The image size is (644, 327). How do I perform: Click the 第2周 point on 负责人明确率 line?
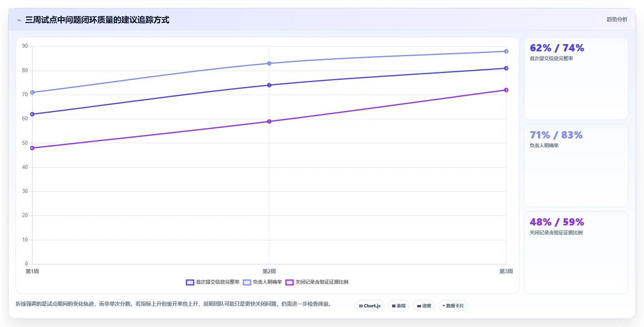(x=269, y=63)
